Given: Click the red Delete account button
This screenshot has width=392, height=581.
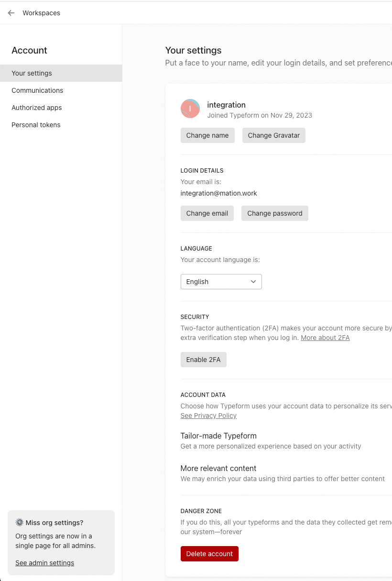Looking at the screenshot, I should pos(209,554).
